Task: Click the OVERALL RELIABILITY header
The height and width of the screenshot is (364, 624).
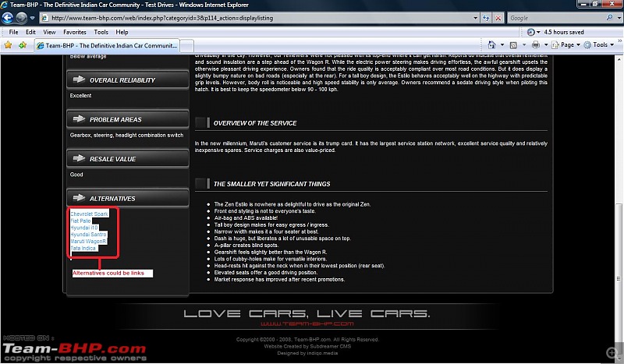Action: click(128, 80)
